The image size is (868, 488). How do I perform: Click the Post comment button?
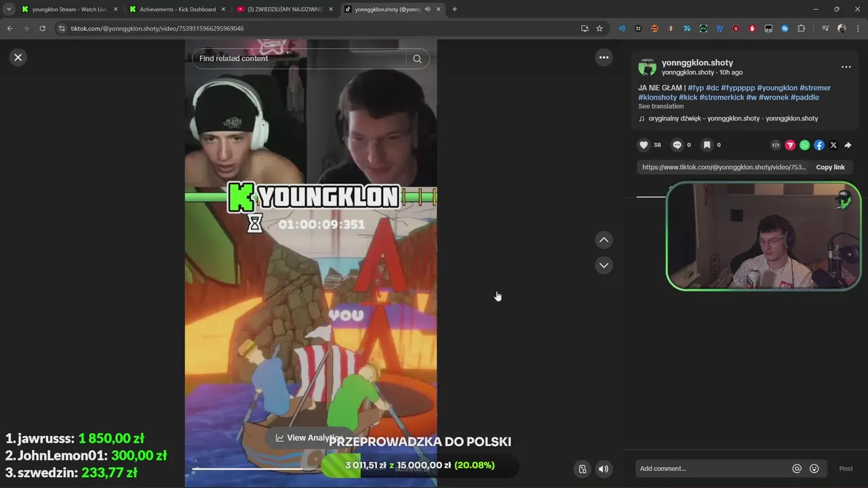tap(846, 468)
